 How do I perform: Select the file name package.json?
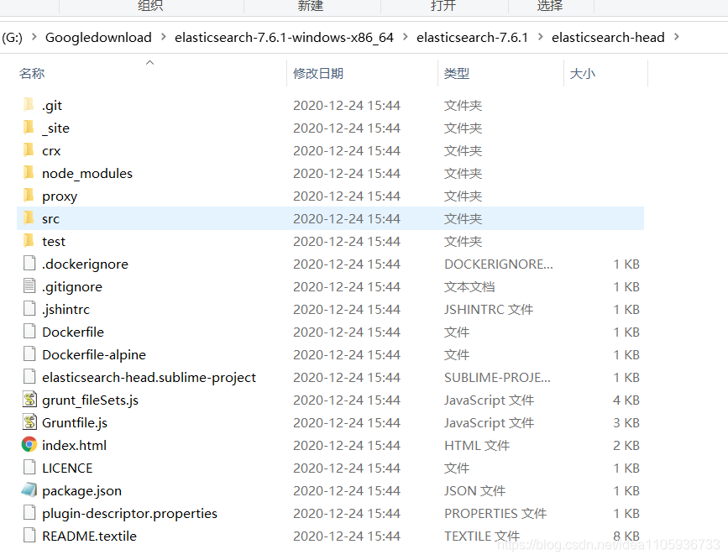81,491
